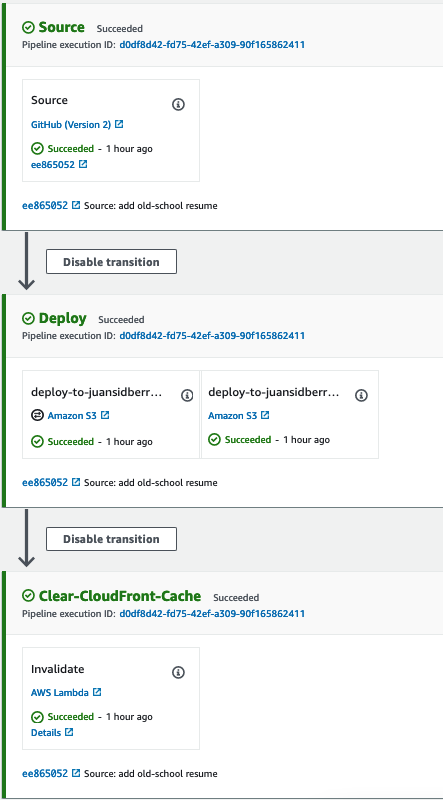Click external link icon beside second Amazon S3

(265, 415)
